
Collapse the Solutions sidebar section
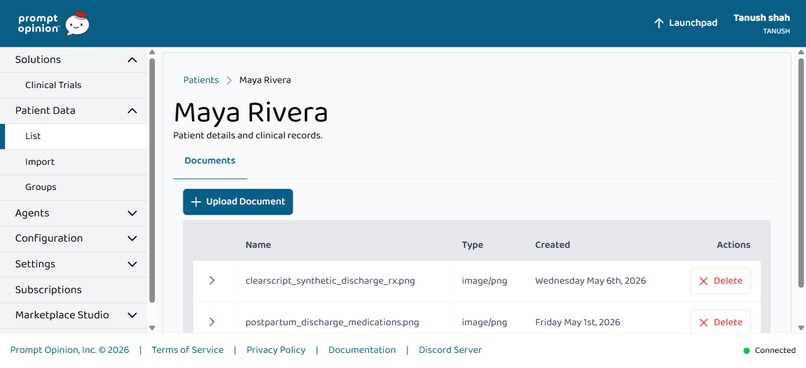coord(132,60)
